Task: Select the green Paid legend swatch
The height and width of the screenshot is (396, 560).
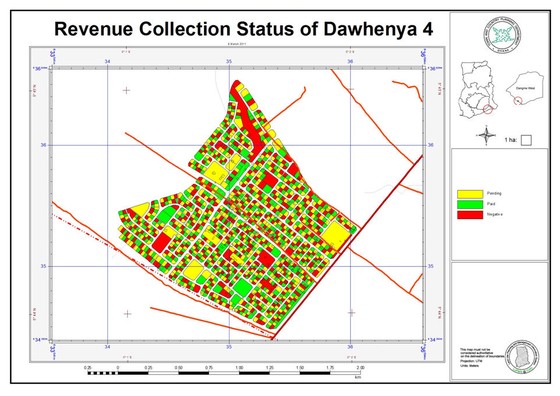Action: 470,204
